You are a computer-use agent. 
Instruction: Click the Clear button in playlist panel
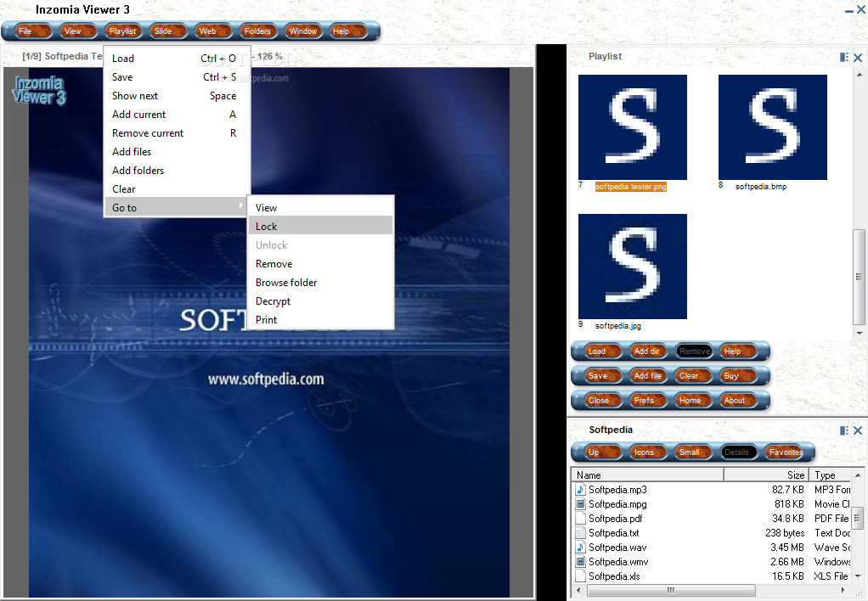[x=694, y=376]
